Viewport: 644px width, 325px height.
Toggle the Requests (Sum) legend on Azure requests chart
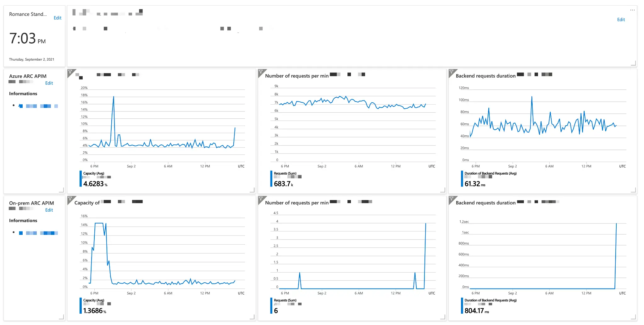(285, 173)
